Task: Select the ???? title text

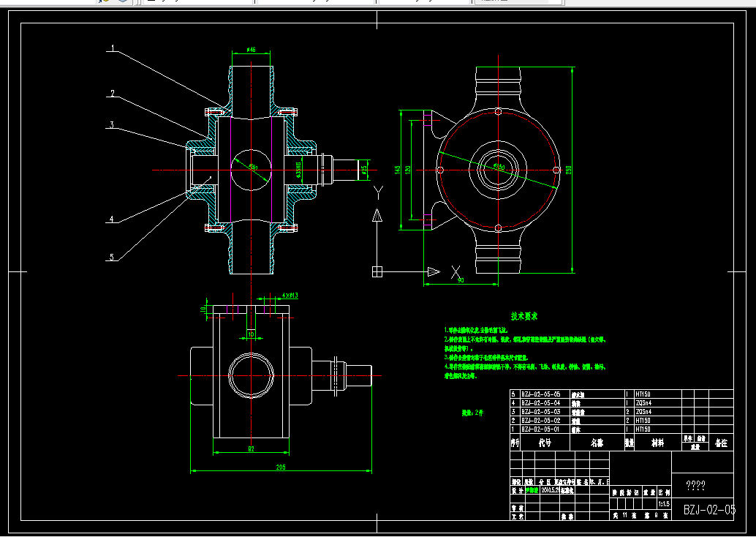Action: tap(696, 485)
